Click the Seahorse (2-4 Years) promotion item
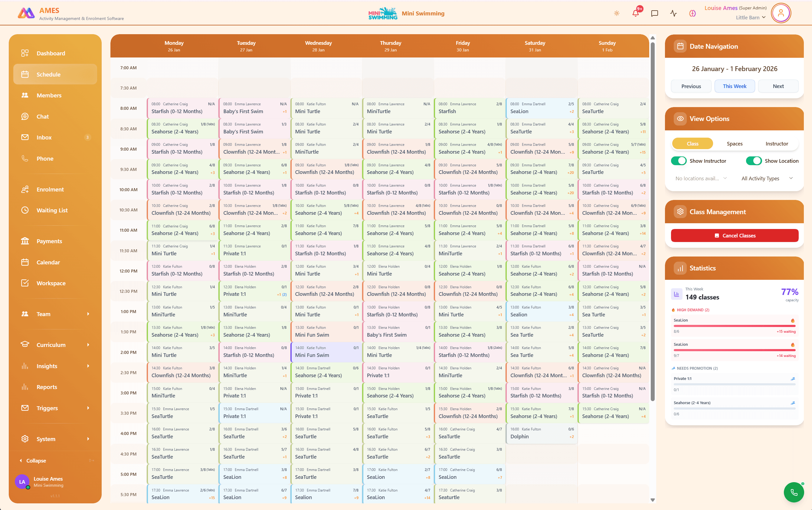Image resolution: width=812 pixels, height=510 pixels. [735, 408]
